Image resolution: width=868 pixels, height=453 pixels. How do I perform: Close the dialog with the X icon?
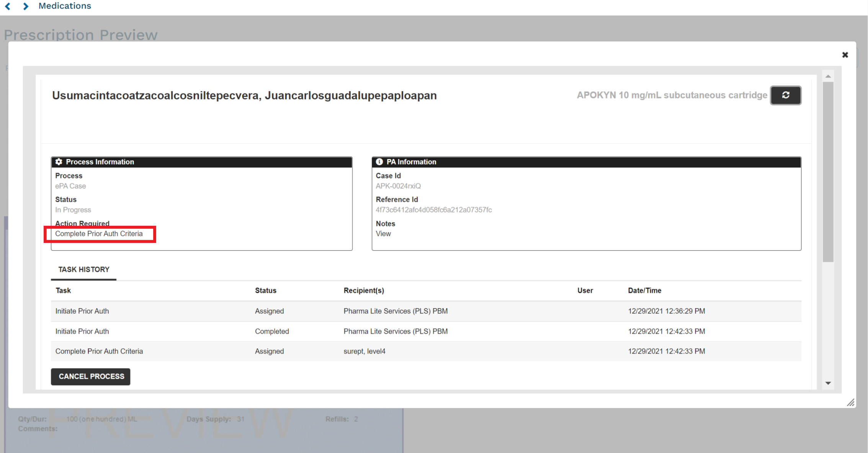click(845, 55)
